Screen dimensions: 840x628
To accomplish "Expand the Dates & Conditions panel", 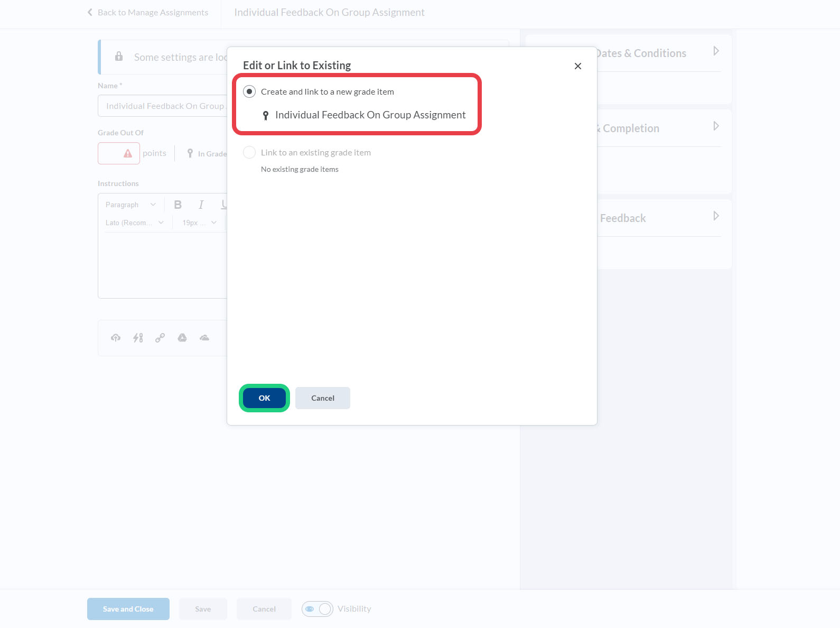I will click(x=716, y=51).
